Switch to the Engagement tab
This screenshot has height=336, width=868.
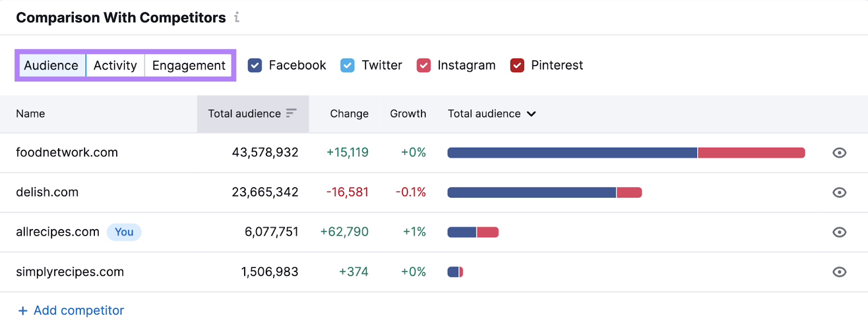(188, 65)
